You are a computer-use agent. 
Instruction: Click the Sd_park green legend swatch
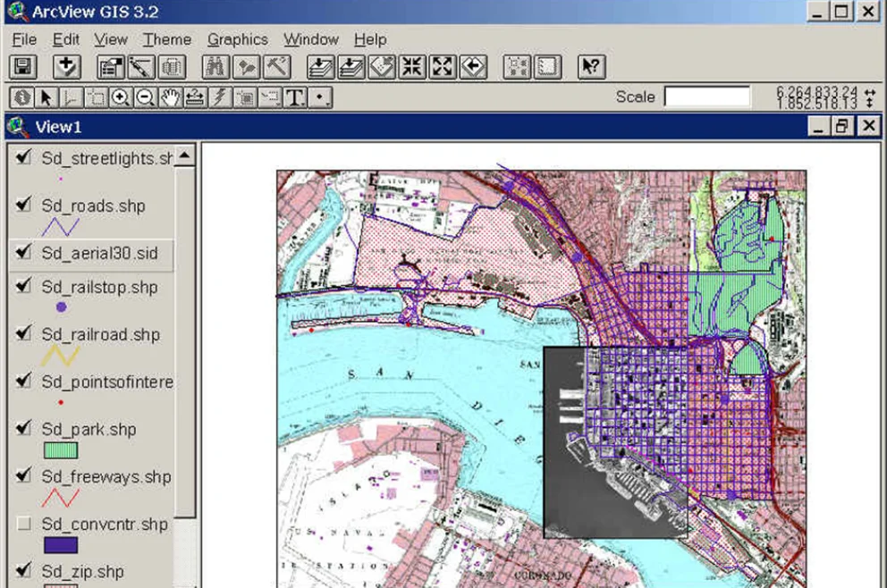click(x=59, y=450)
